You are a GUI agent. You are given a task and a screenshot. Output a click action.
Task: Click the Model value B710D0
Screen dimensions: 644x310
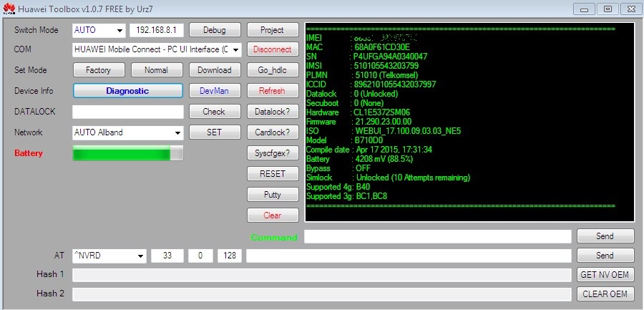pyautogui.click(x=369, y=140)
